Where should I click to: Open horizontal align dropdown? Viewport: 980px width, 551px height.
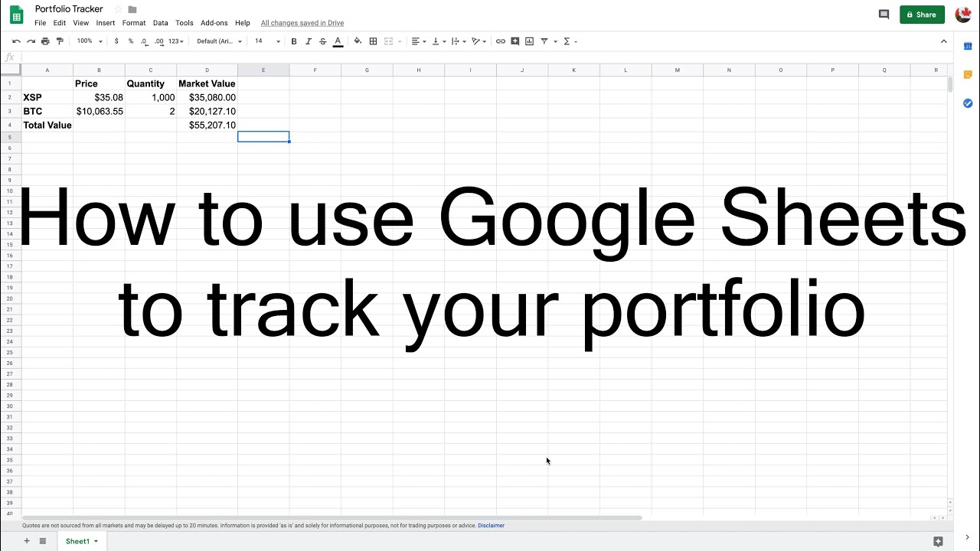pyautogui.click(x=418, y=41)
